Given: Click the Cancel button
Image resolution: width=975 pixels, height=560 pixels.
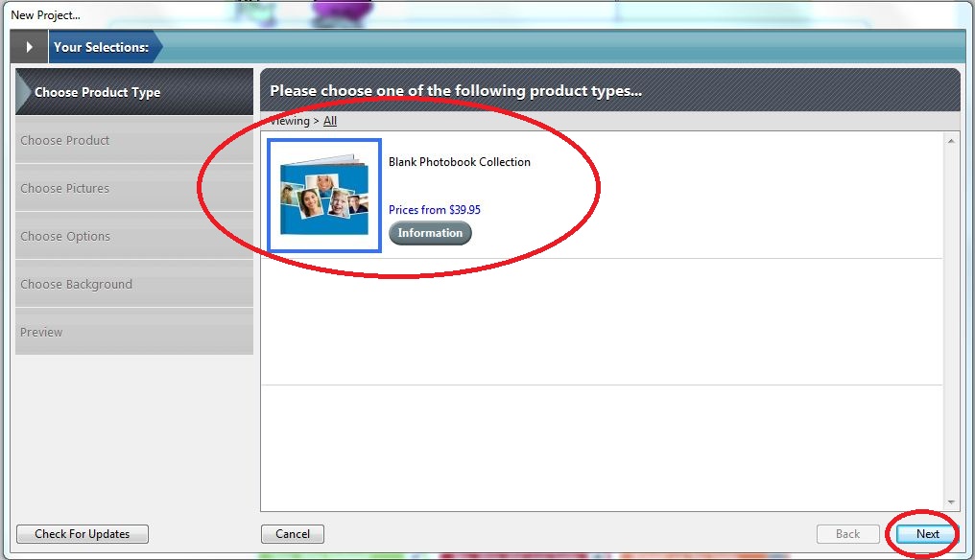Looking at the screenshot, I should tap(293, 534).
